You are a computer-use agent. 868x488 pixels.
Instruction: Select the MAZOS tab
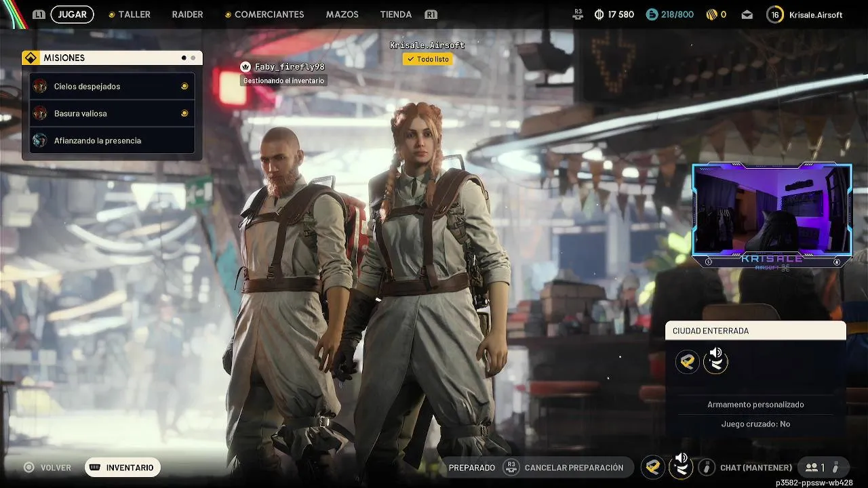pos(342,14)
